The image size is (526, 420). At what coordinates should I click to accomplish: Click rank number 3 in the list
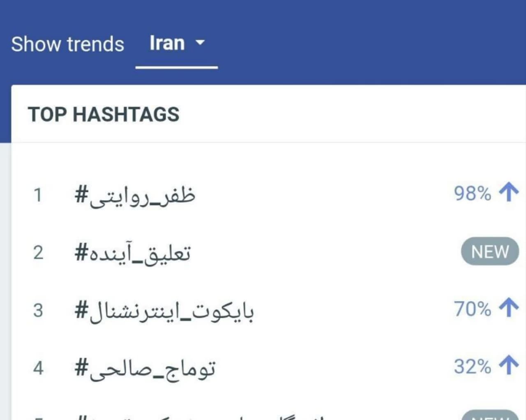[39, 310]
